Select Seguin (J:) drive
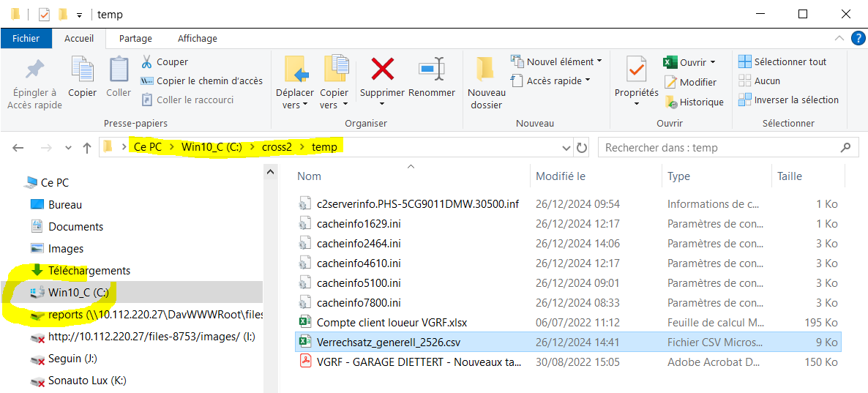The image size is (868, 393). point(72,359)
